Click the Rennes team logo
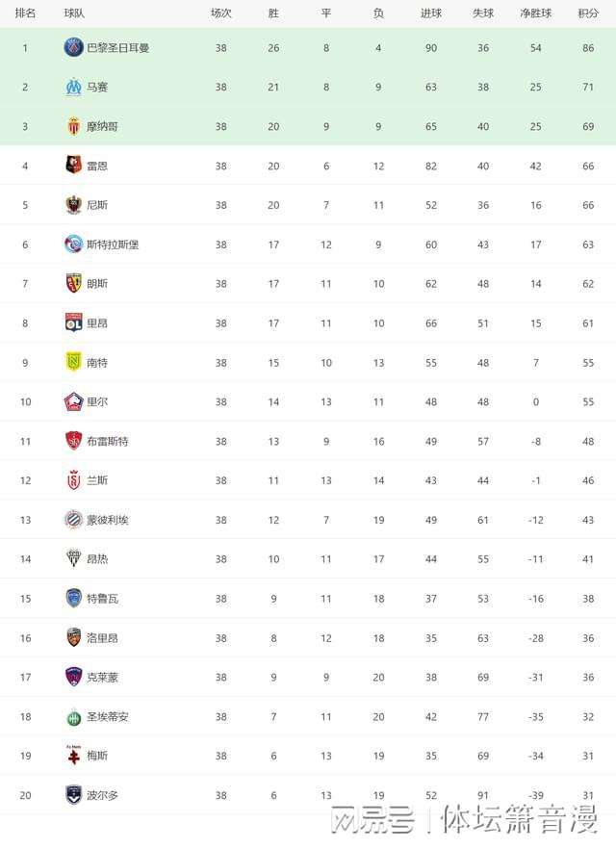The image size is (616, 849). click(73, 166)
